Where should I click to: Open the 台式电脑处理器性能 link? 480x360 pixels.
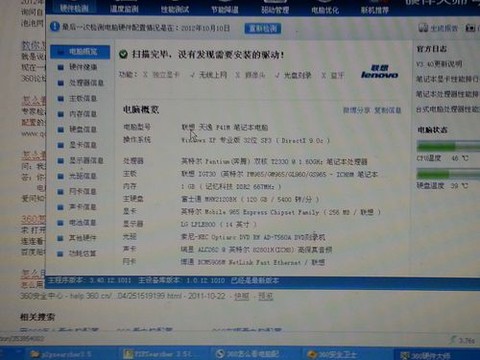(x=448, y=109)
